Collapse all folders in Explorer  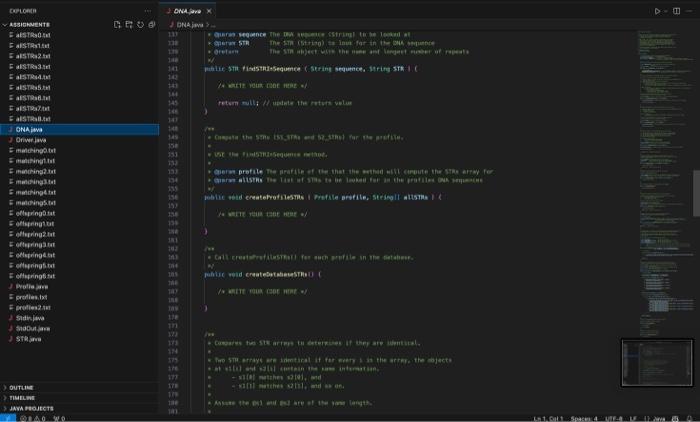tap(152, 25)
